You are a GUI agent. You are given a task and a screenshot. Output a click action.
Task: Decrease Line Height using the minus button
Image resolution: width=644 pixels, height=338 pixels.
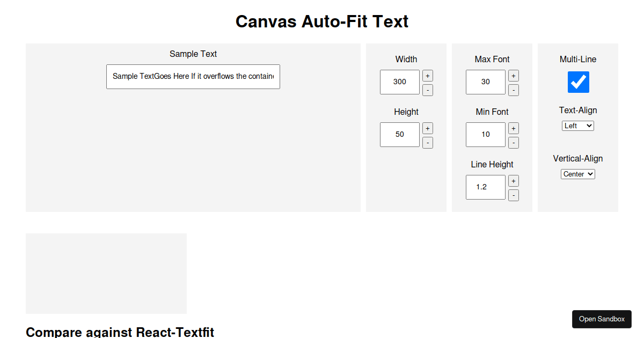[x=513, y=195]
